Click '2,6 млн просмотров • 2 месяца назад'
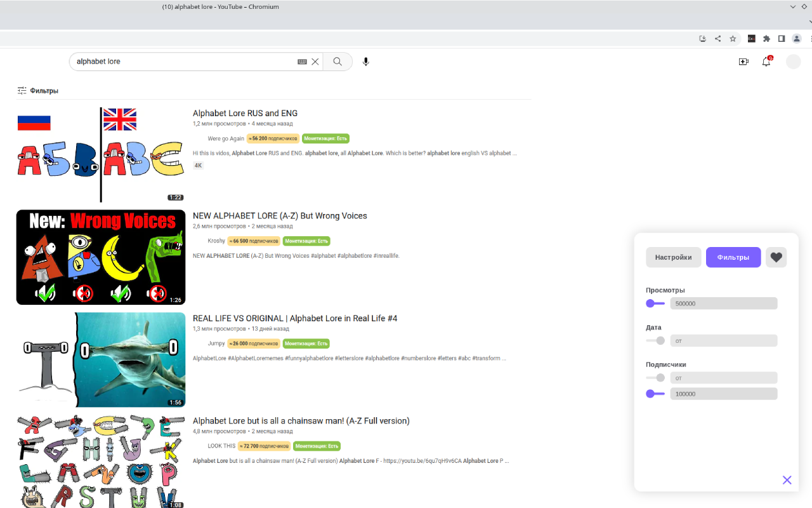This screenshot has width=812, height=508. point(243,226)
